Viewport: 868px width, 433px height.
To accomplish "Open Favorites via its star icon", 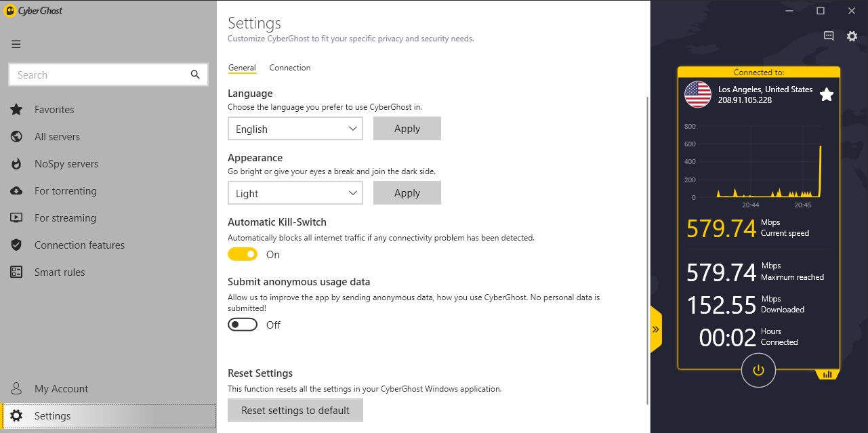I will [x=17, y=110].
